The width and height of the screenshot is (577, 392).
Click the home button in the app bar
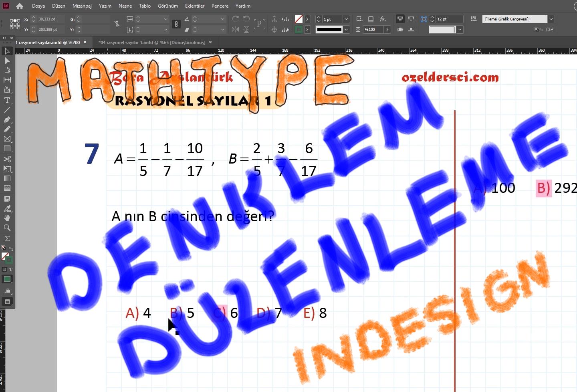point(19,6)
